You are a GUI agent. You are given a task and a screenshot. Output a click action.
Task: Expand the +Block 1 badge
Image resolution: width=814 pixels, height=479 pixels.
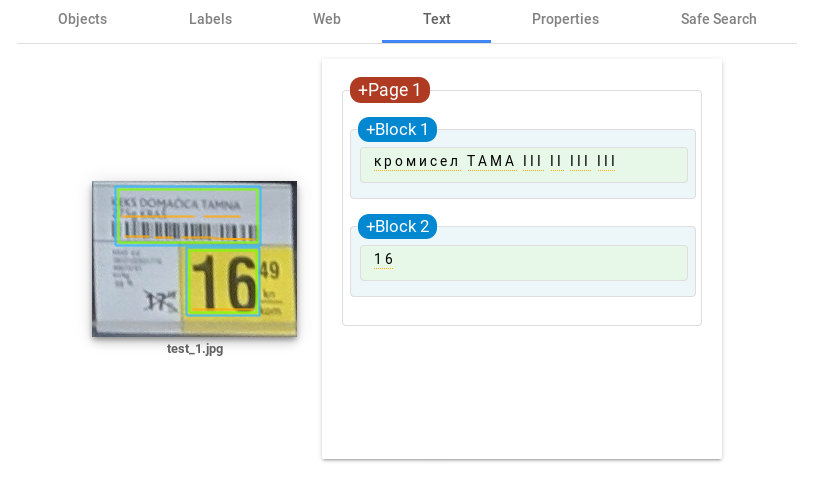click(397, 129)
